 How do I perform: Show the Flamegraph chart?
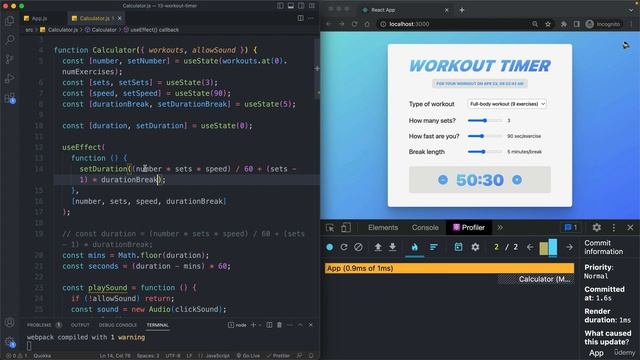tap(414, 247)
